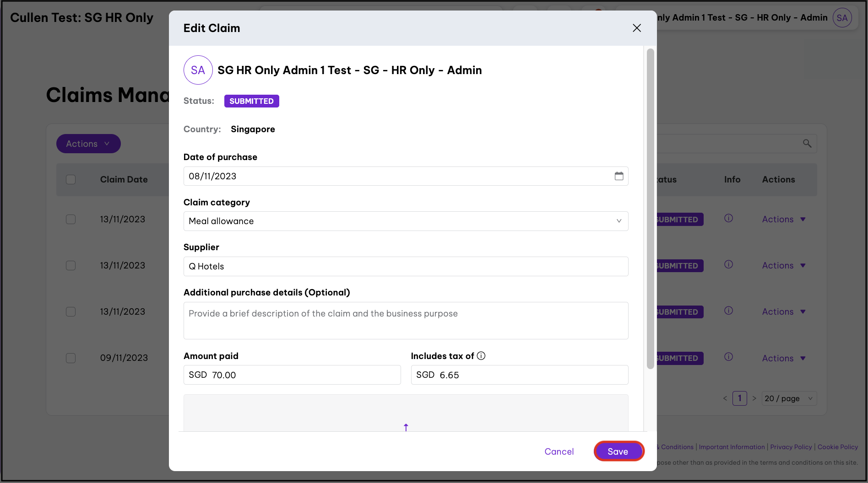
Task: Check the first 13/11/2023 claim row checkbox
Action: pos(71,219)
